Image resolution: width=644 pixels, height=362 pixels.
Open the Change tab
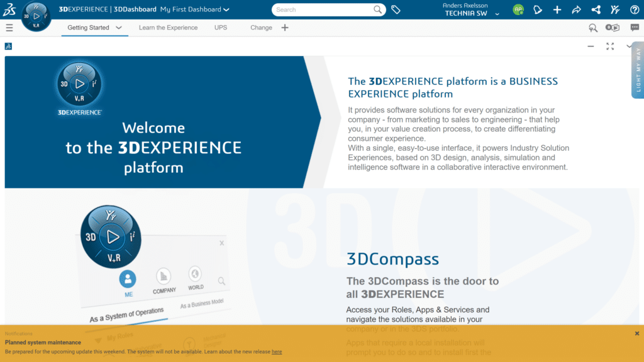[261, 28]
